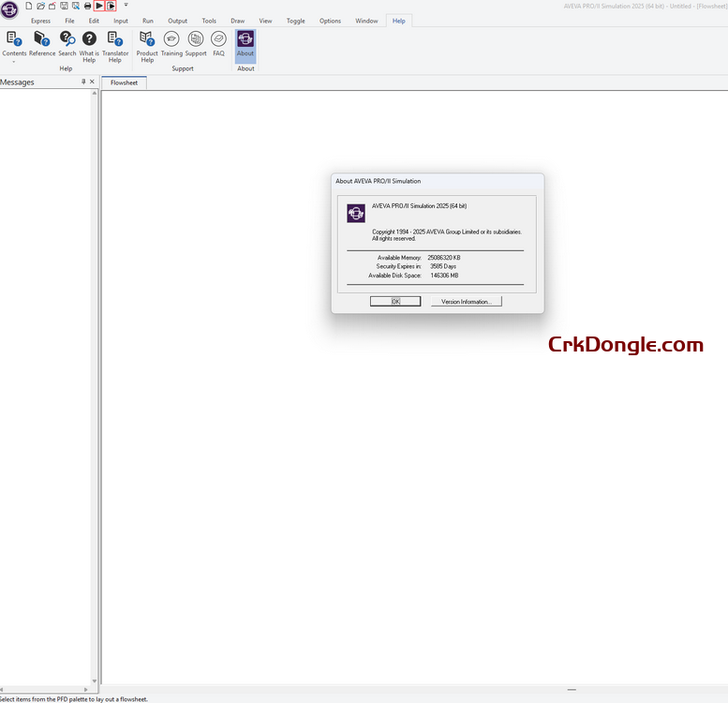
Task: Activate the What is Help tool
Action: pos(89,40)
